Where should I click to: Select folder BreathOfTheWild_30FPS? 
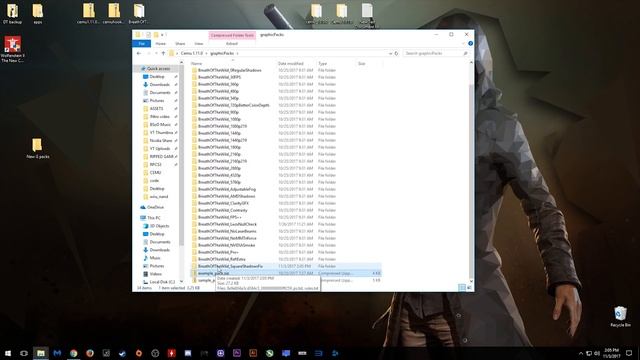[219, 77]
